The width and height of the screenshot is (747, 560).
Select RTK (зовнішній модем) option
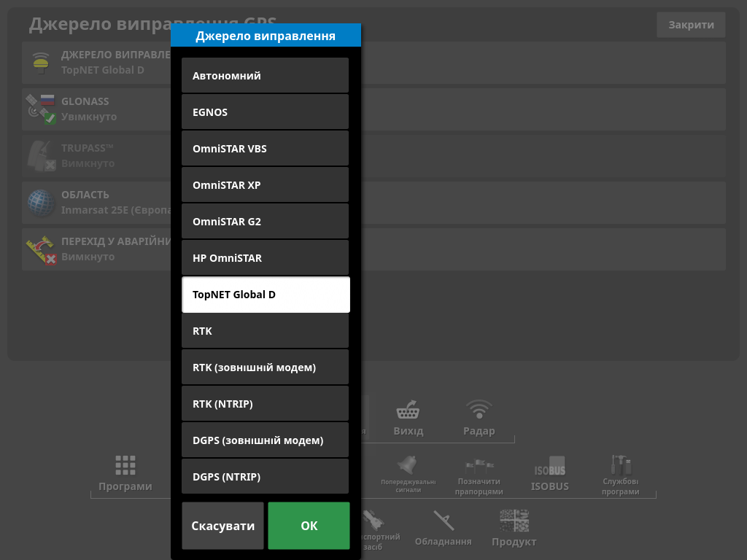[x=265, y=367]
